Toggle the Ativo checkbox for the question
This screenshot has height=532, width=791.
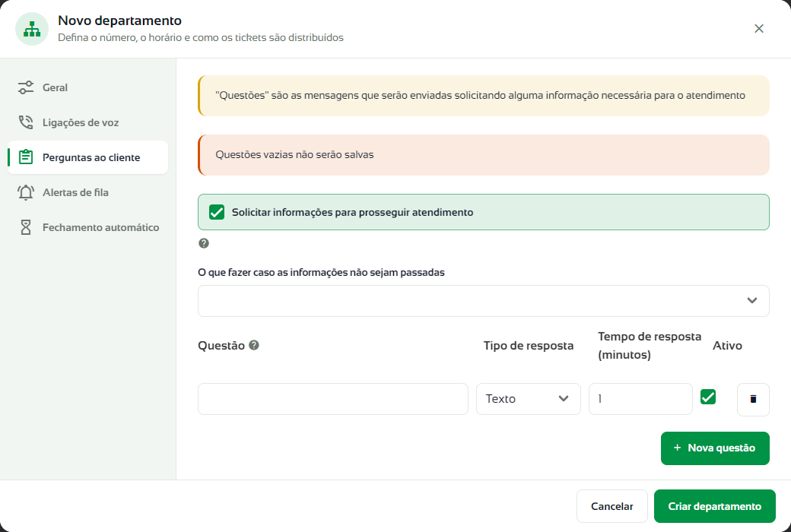708,397
